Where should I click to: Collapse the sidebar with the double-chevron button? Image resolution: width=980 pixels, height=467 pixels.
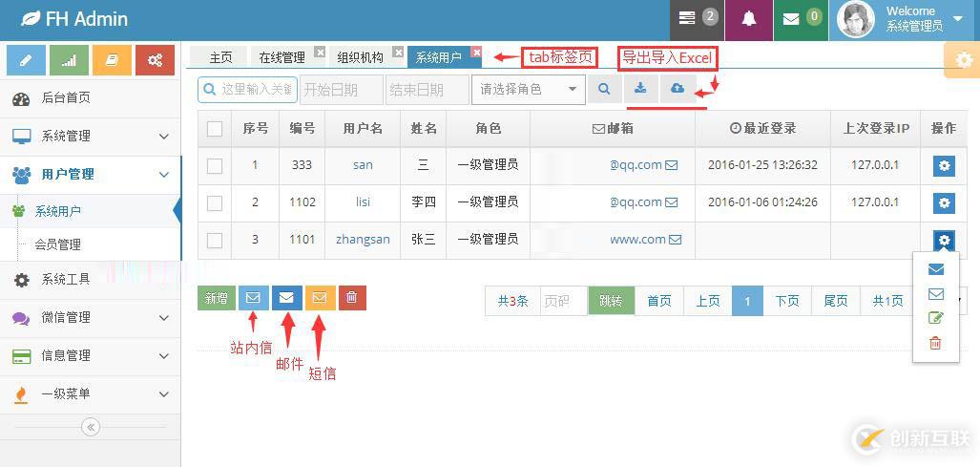click(91, 427)
